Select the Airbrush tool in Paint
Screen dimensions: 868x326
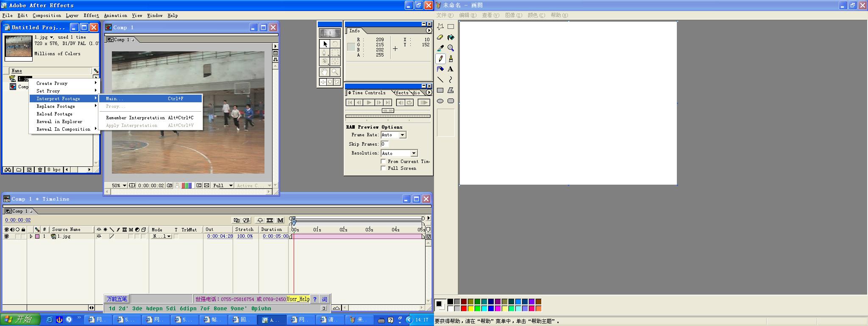coord(440,69)
